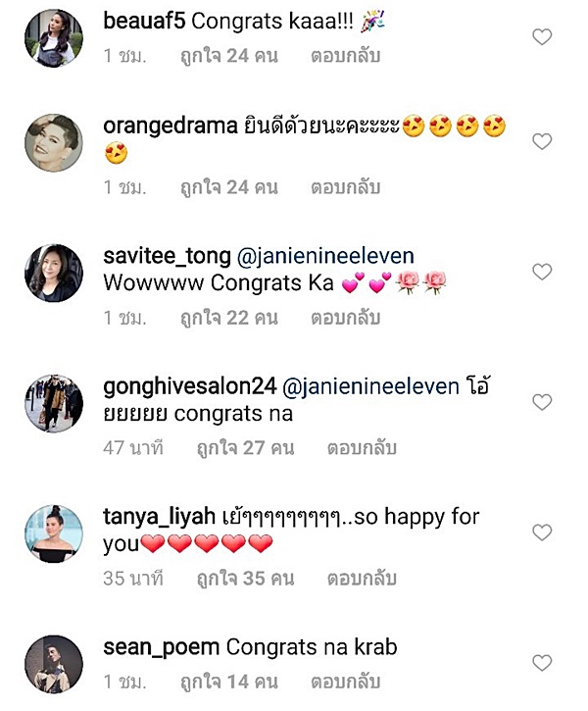This screenshot has height=711, width=588.
Task: Reply to sean_poem's Congrats na krab
Action: (346, 681)
